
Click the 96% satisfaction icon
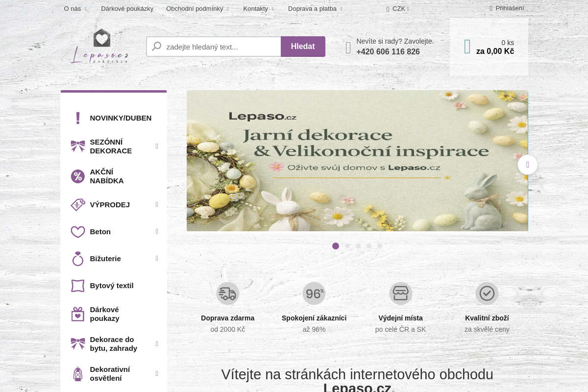click(x=314, y=294)
